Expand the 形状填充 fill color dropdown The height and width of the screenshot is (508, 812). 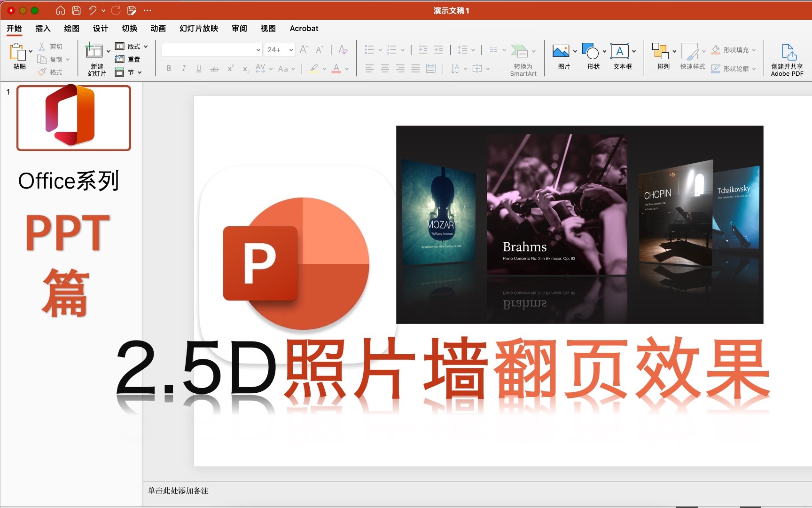pyautogui.click(x=754, y=49)
